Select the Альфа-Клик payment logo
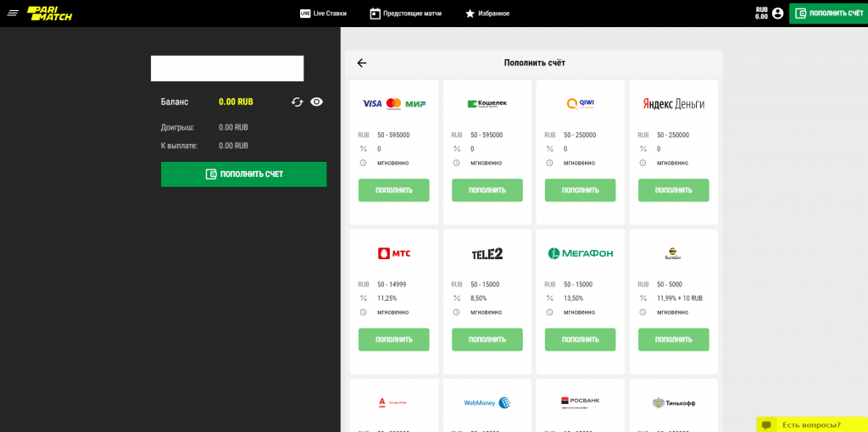This screenshot has width=868, height=432. pyautogui.click(x=393, y=402)
